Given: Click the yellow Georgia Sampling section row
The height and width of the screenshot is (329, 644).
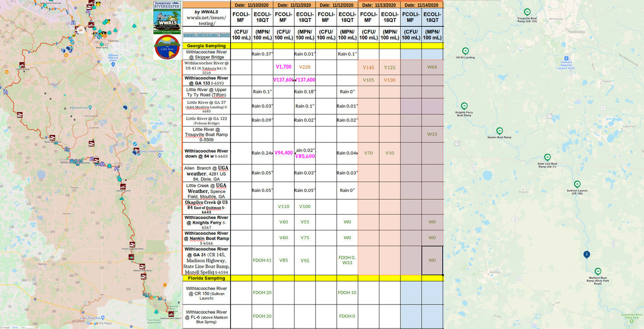Looking at the screenshot, I should pyautogui.click(x=313, y=46).
